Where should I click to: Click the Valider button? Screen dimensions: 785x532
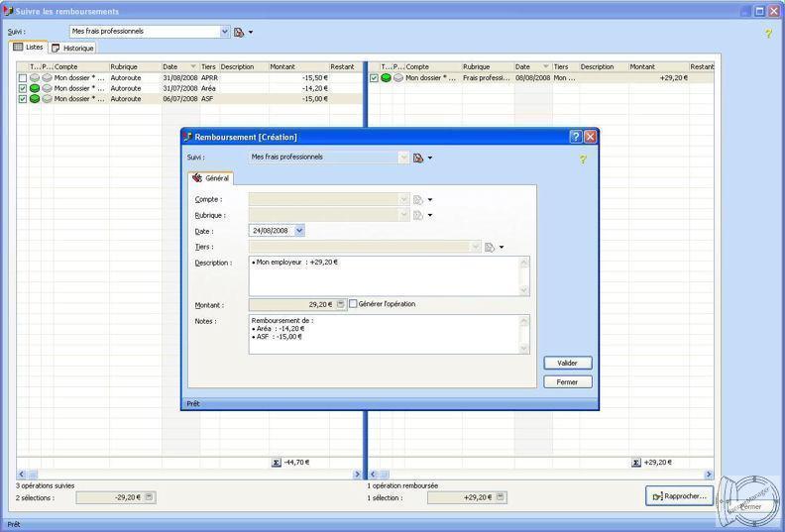point(567,364)
